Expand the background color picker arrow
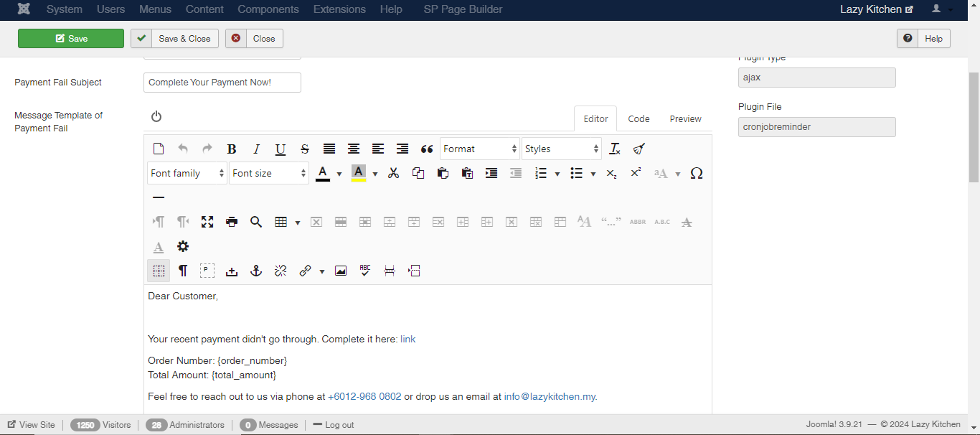This screenshot has width=980, height=435. pyautogui.click(x=375, y=174)
